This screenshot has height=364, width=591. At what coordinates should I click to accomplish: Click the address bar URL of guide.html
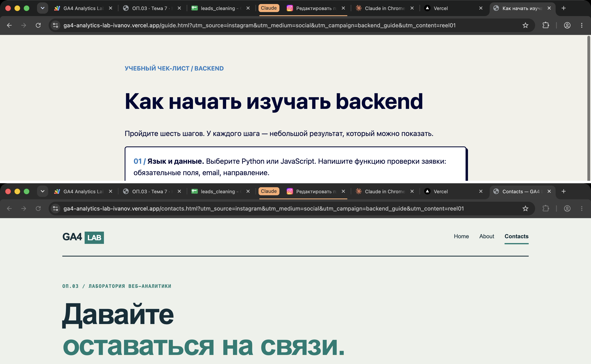(x=259, y=25)
